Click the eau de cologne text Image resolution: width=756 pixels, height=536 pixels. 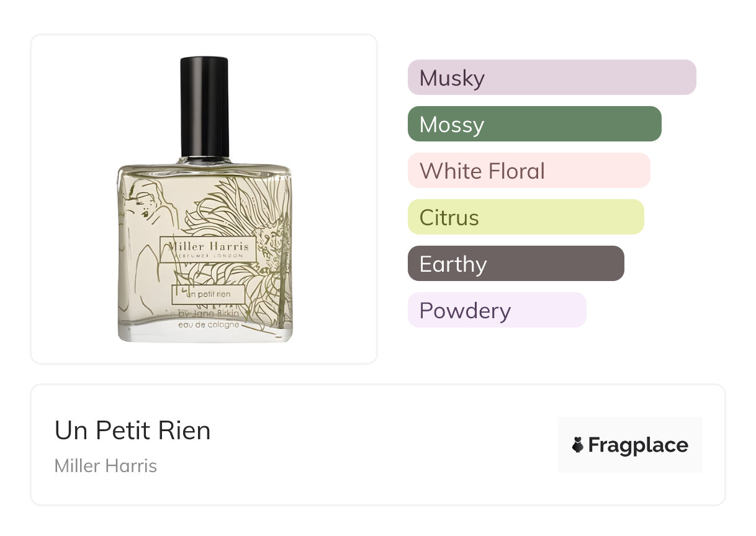pos(209,324)
